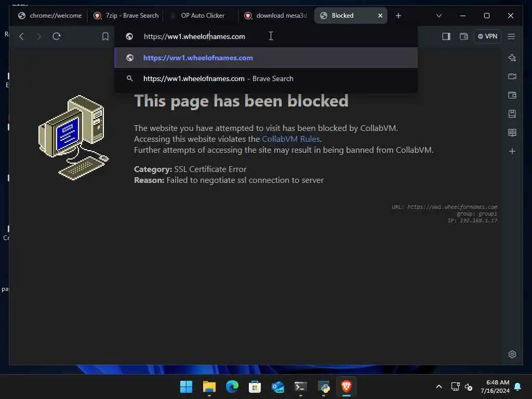Open Brave Talk in the sidebar
532x399 pixels.
point(512,76)
